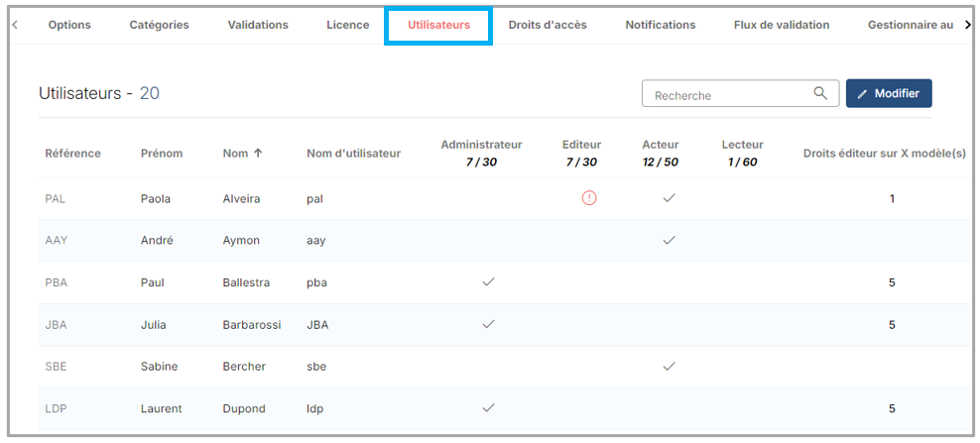Open the PAL reference link
The width and height of the screenshot is (980, 443).
coord(56,198)
